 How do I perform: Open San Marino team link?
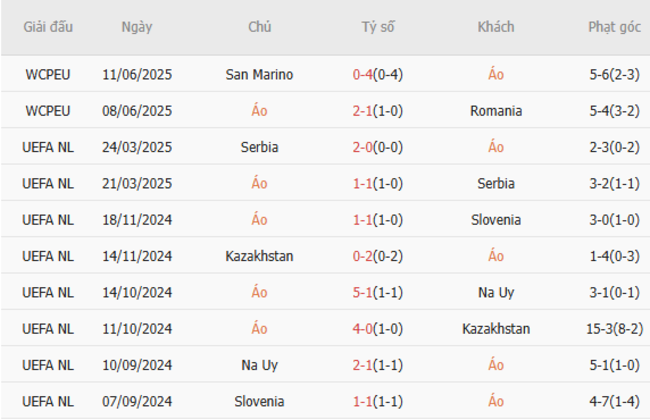[x=259, y=74]
